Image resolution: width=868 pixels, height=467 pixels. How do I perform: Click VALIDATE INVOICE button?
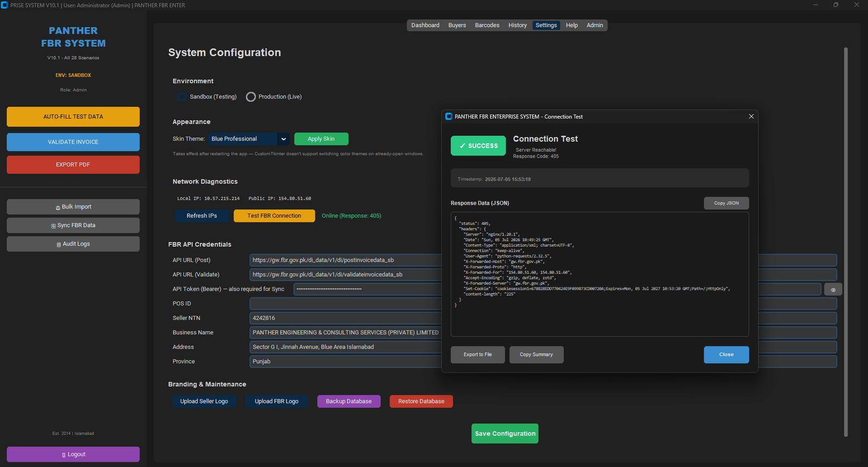pos(73,142)
